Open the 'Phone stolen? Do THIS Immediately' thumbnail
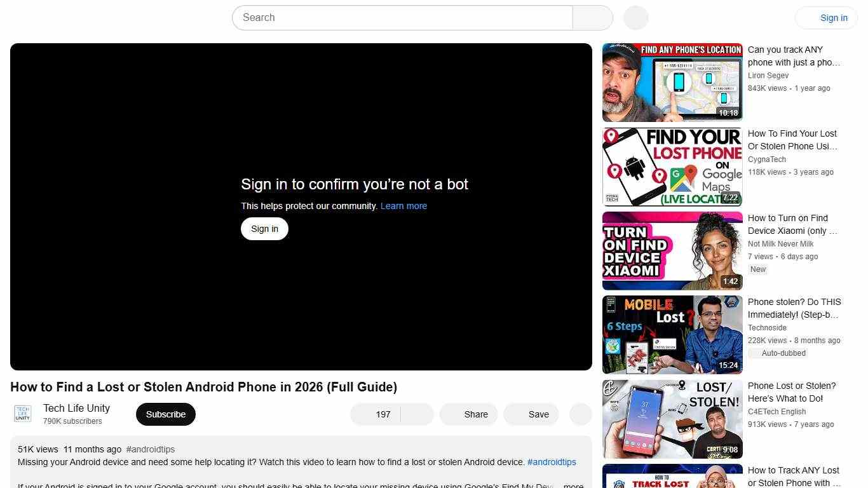The width and height of the screenshot is (868, 488). (x=672, y=335)
